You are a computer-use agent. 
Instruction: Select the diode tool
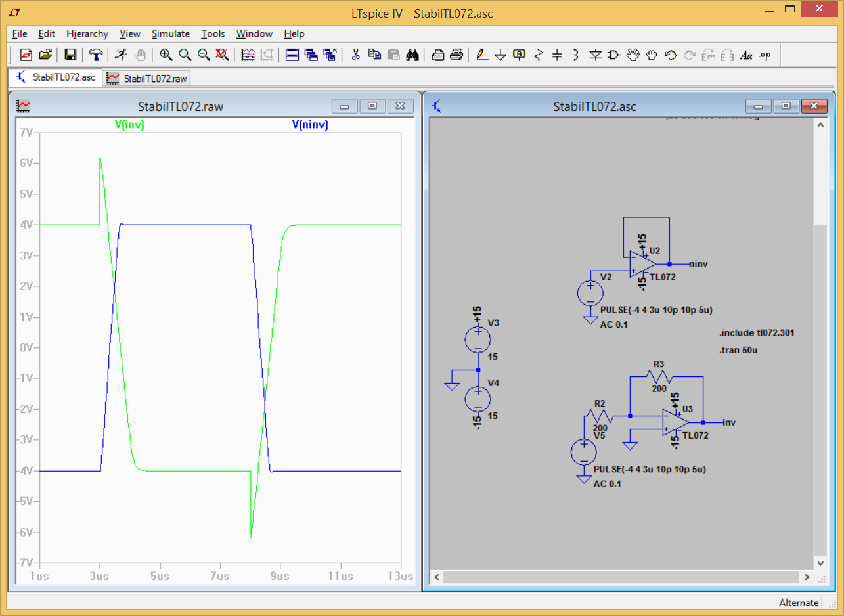pos(595,55)
